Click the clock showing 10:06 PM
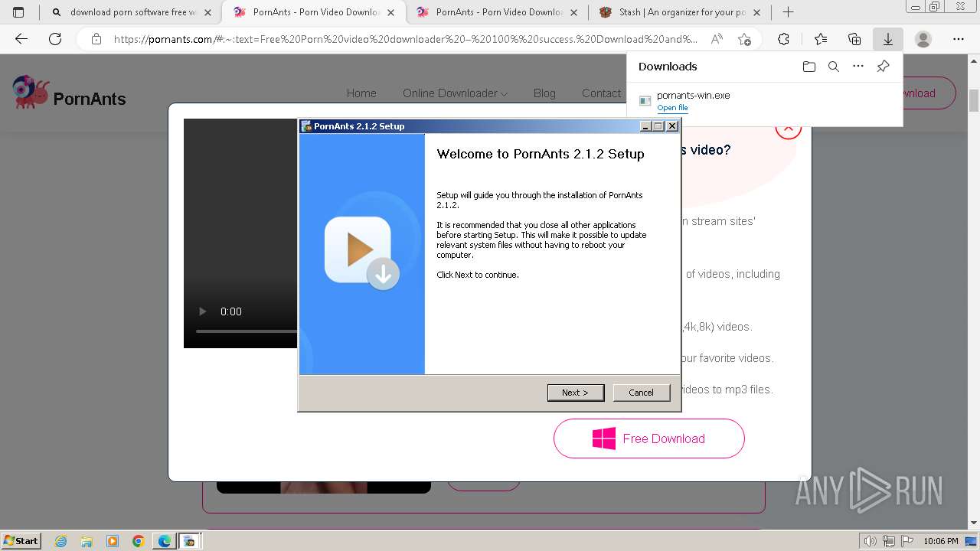The width and height of the screenshot is (980, 551). 940,541
